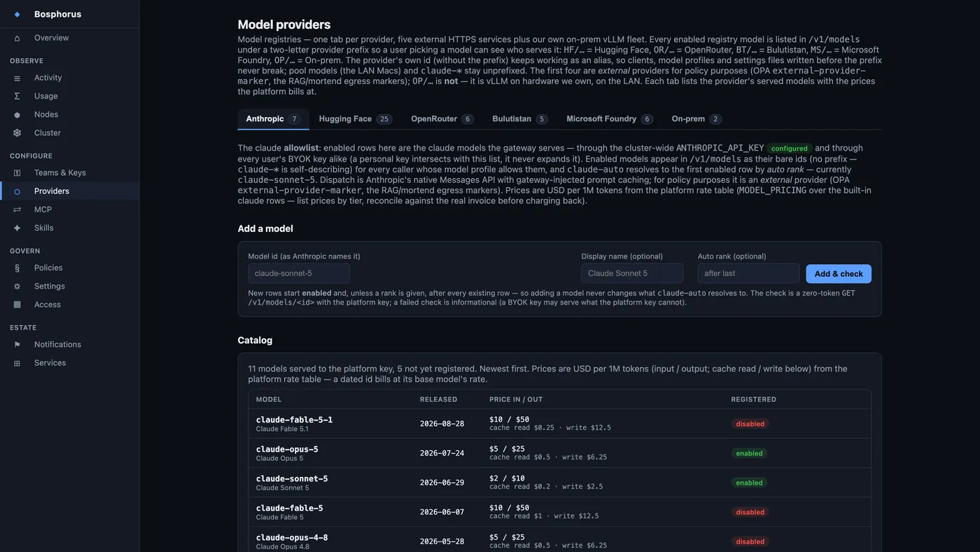
Task: Open Teams & Keys configuration
Action: (69, 172)
